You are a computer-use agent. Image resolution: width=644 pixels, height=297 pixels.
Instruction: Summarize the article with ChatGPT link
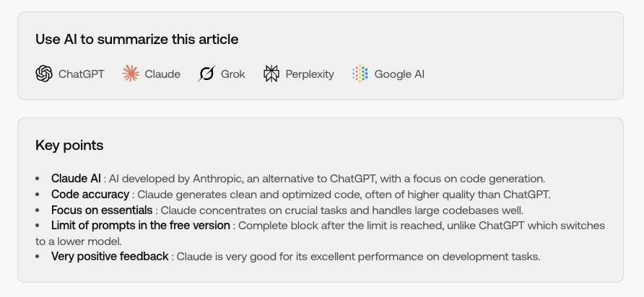(x=70, y=74)
